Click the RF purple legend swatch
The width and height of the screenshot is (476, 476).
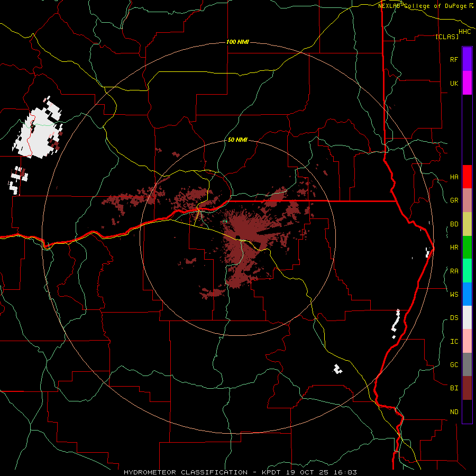(x=467, y=59)
